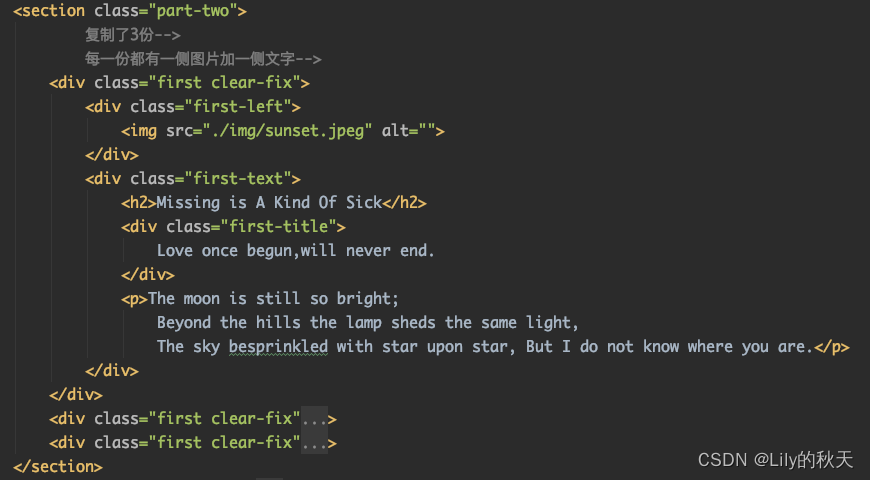The height and width of the screenshot is (480, 870).
Task: Click the closing </h2> tag
Action: [x=405, y=203]
